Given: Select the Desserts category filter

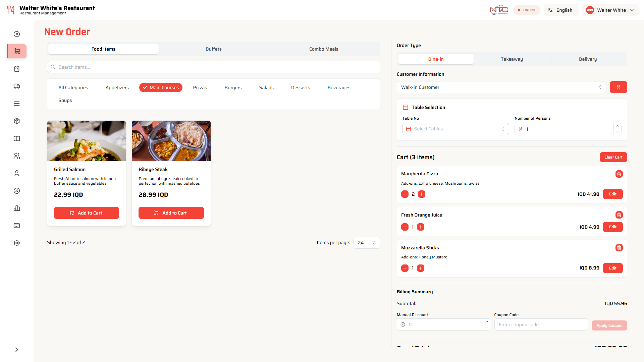Looking at the screenshot, I should pos(301,87).
